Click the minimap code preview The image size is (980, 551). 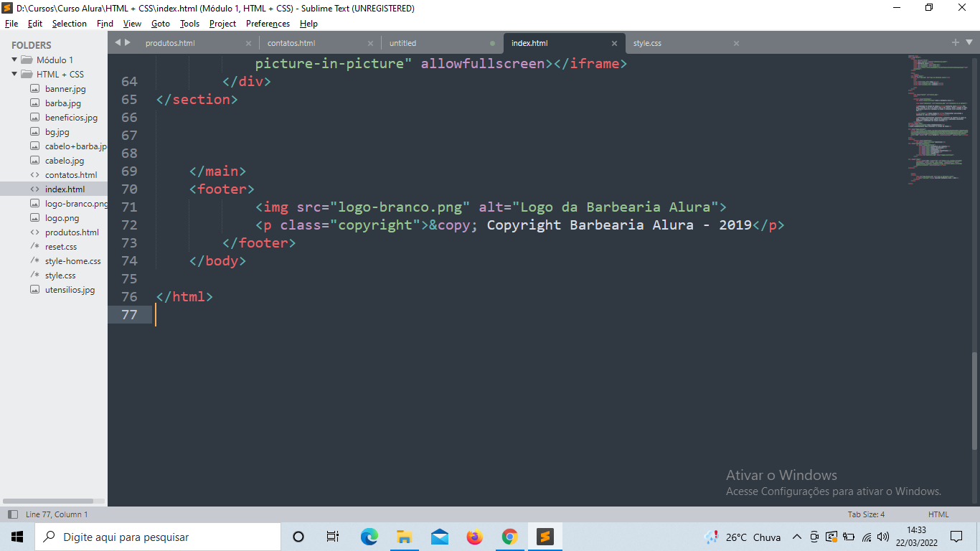[x=938, y=121]
